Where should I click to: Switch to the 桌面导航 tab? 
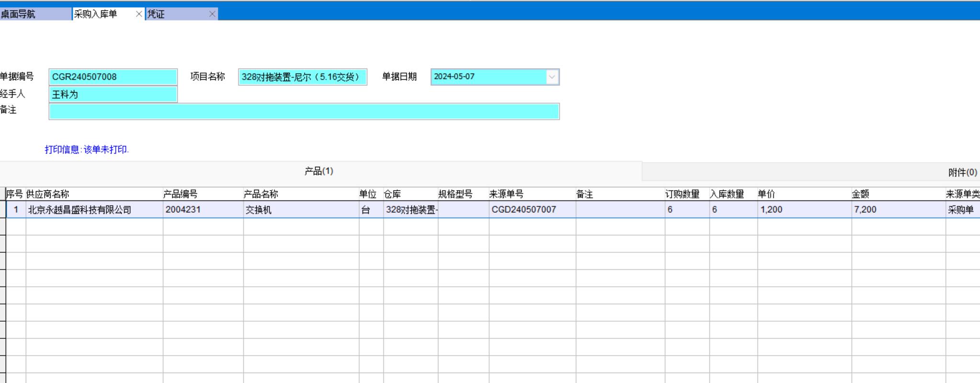(x=29, y=14)
